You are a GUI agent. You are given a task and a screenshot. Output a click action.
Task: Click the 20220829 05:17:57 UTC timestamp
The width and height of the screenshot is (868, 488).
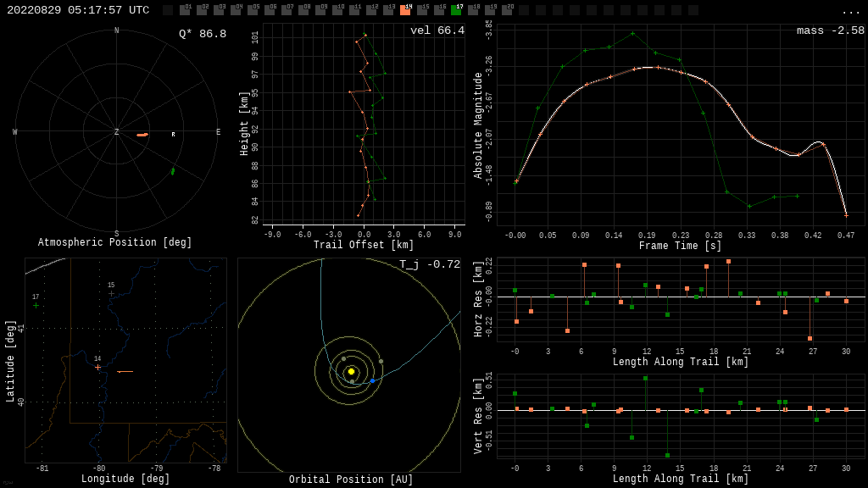tap(78, 10)
